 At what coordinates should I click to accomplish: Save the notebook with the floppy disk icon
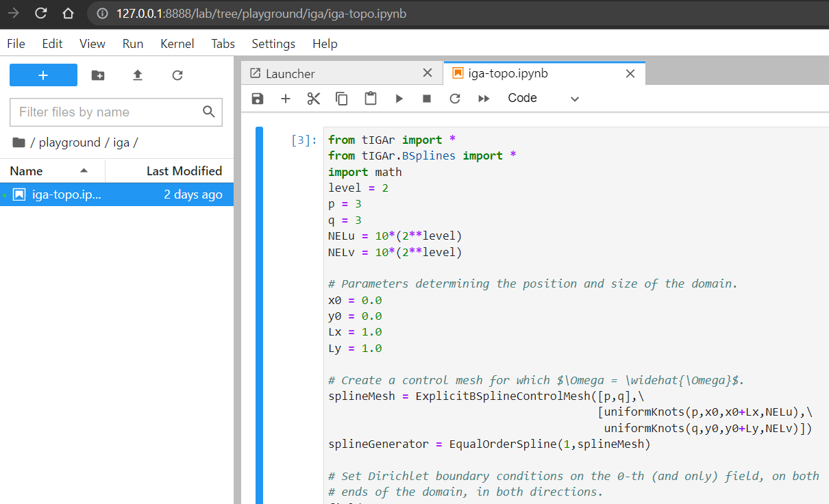(258, 99)
